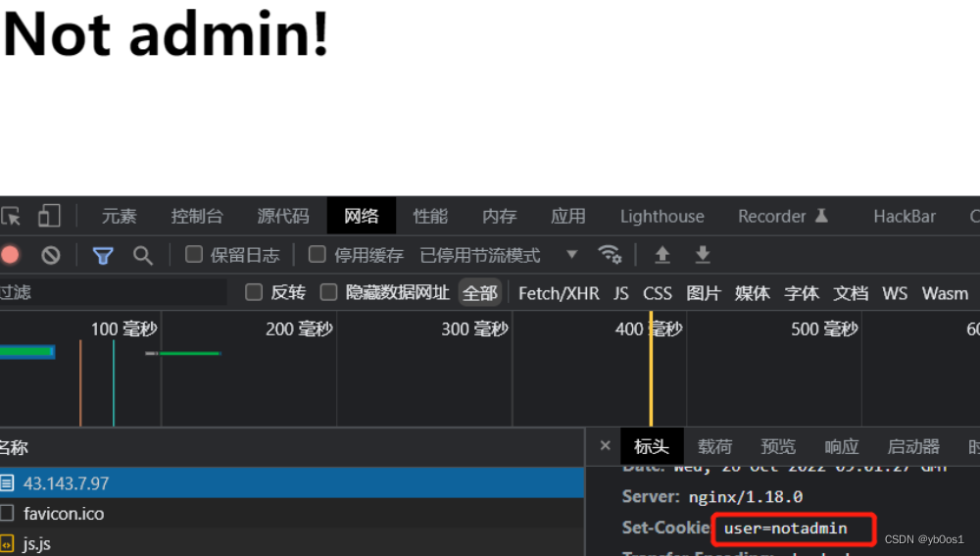This screenshot has height=556, width=980.
Task: Select the 全部 filter type
Action: (480, 292)
